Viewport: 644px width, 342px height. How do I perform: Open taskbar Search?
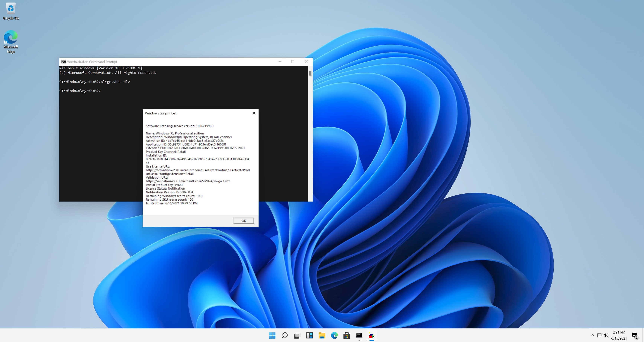tap(285, 335)
